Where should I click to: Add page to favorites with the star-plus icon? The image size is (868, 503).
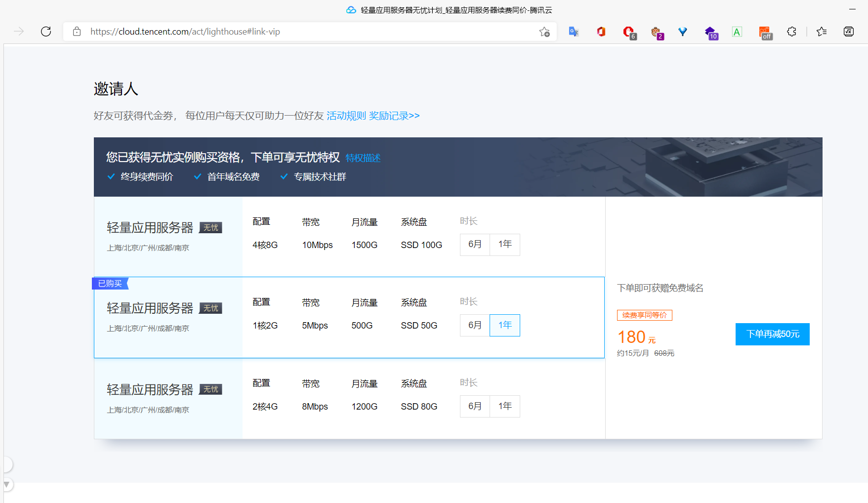click(544, 32)
